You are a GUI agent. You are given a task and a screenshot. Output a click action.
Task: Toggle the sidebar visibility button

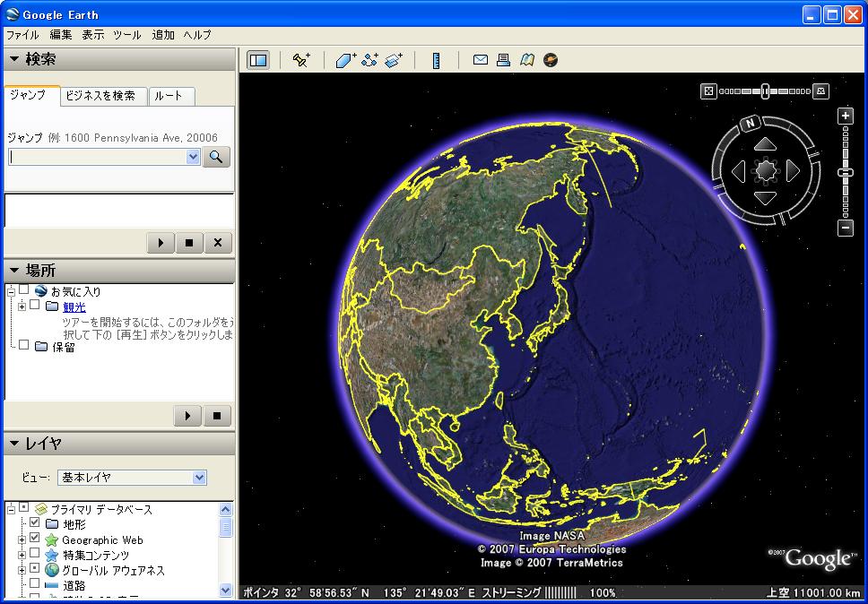[x=258, y=60]
